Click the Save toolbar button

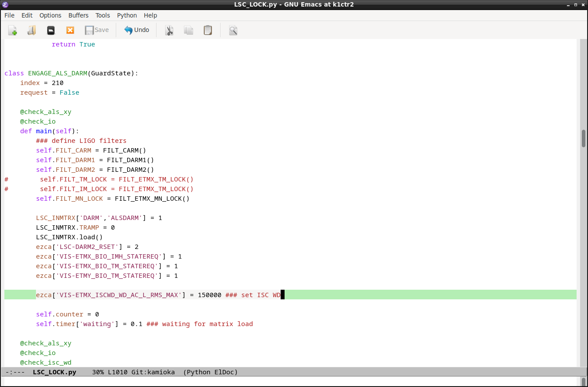tap(97, 30)
